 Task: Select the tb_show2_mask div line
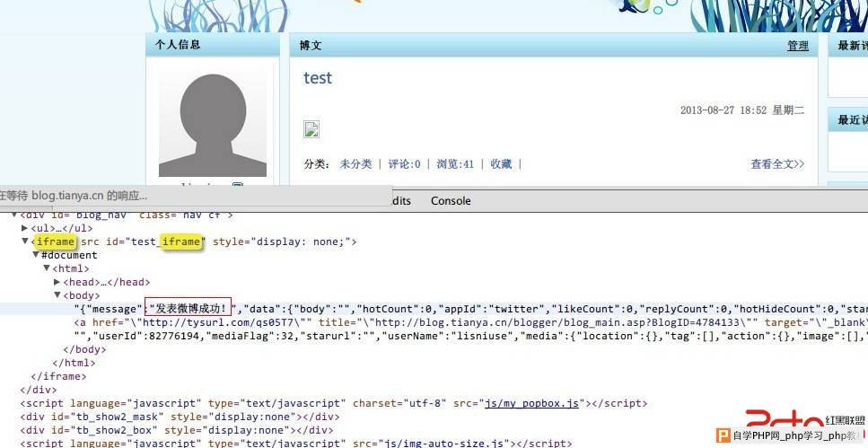point(180,417)
